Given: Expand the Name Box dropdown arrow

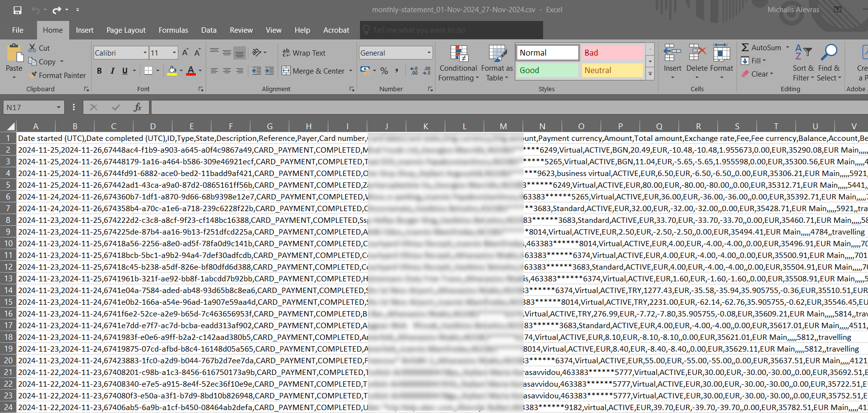Looking at the screenshot, I should point(58,108).
